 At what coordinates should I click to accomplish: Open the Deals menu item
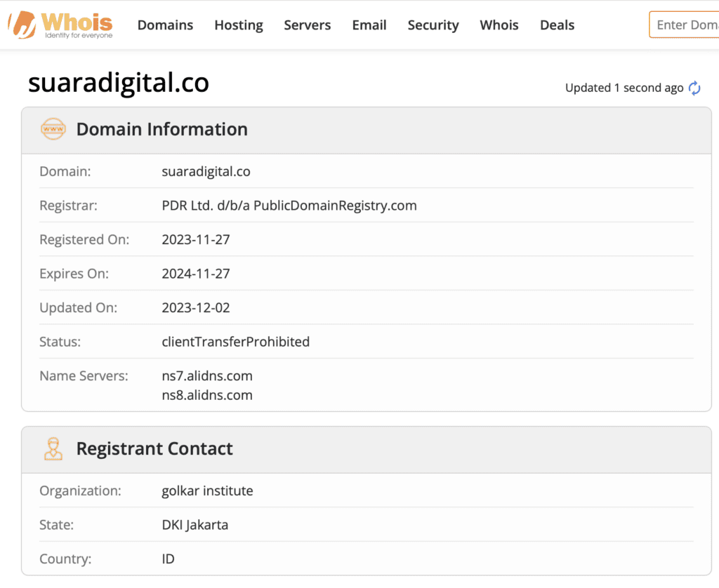pos(557,25)
